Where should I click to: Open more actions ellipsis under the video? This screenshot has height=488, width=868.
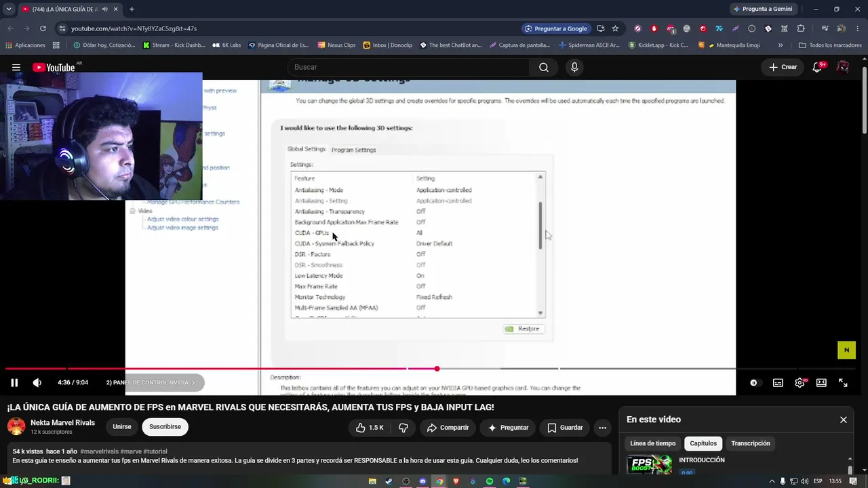(x=602, y=428)
